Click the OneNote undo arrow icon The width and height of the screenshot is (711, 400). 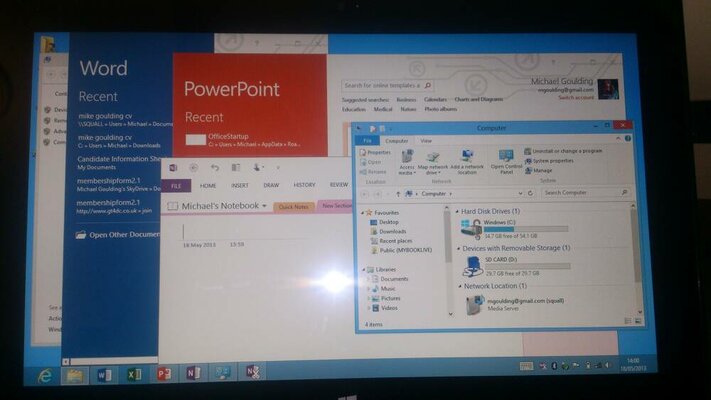(x=214, y=167)
